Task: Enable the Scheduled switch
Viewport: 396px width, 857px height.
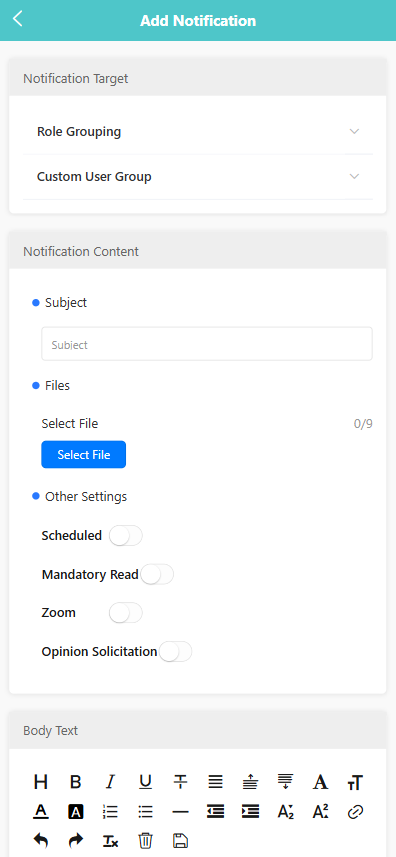Action: tap(126, 536)
